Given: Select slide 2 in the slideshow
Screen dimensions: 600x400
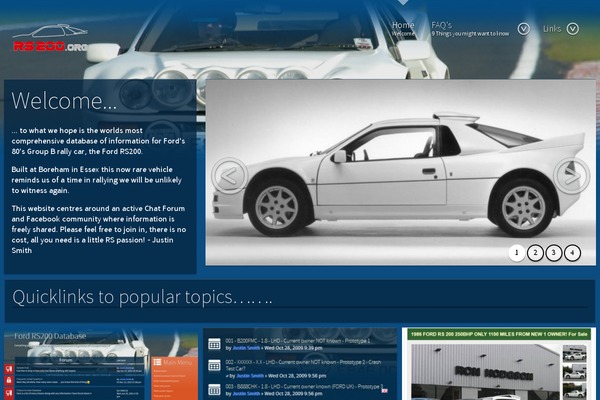Looking at the screenshot, I should point(535,253).
